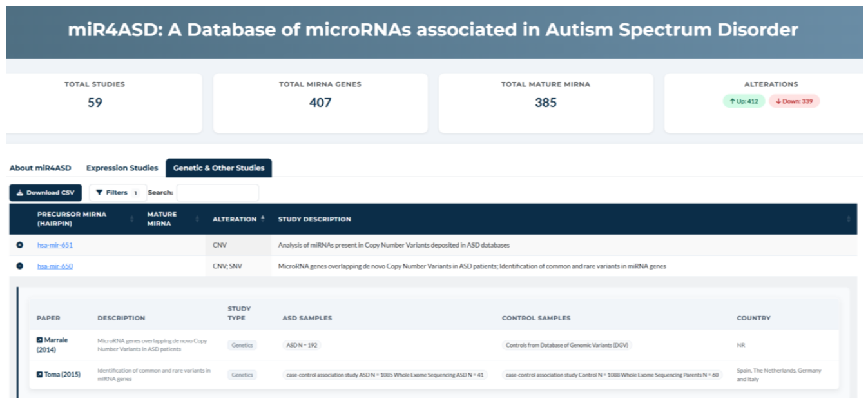The width and height of the screenshot is (868, 403).
Task: Click the Up: 412 badge
Action: [744, 101]
